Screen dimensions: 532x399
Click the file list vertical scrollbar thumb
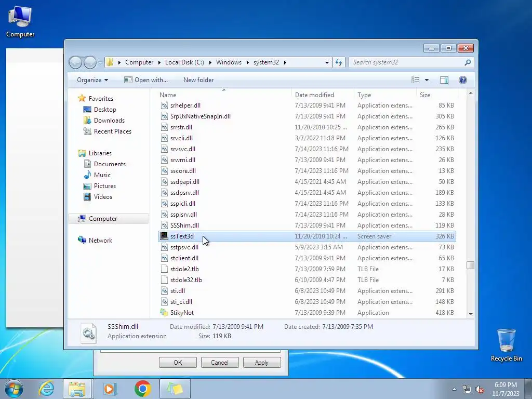[470, 265]
